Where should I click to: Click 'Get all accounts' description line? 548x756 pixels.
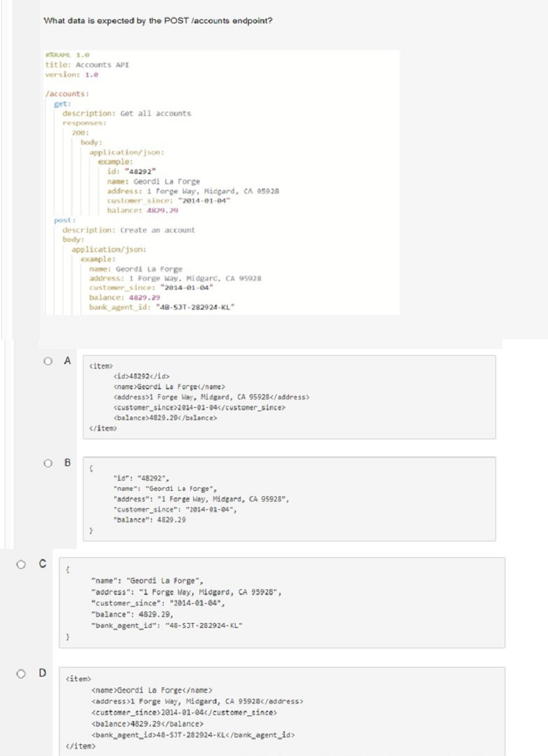pyautogui.click(x=127, y=113)
